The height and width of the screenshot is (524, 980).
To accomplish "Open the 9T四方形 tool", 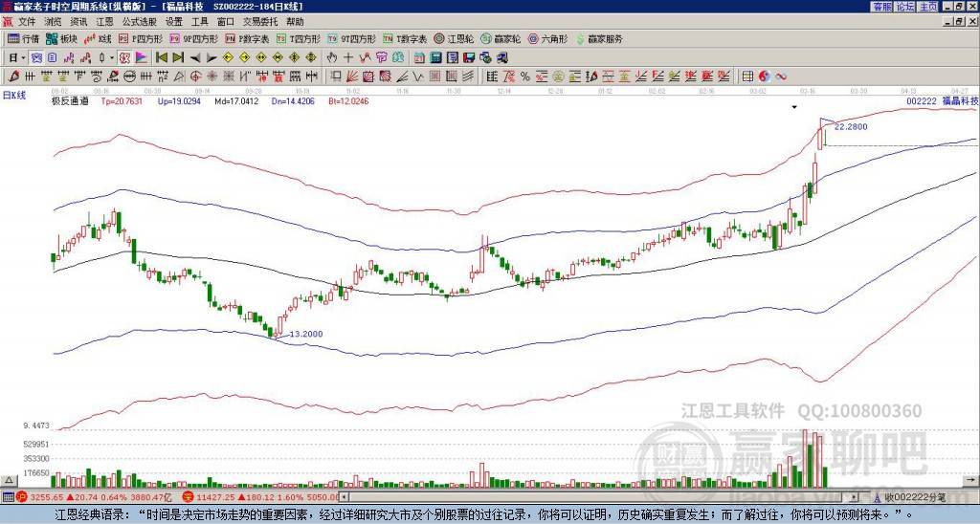I will click(x=351, y=38).
